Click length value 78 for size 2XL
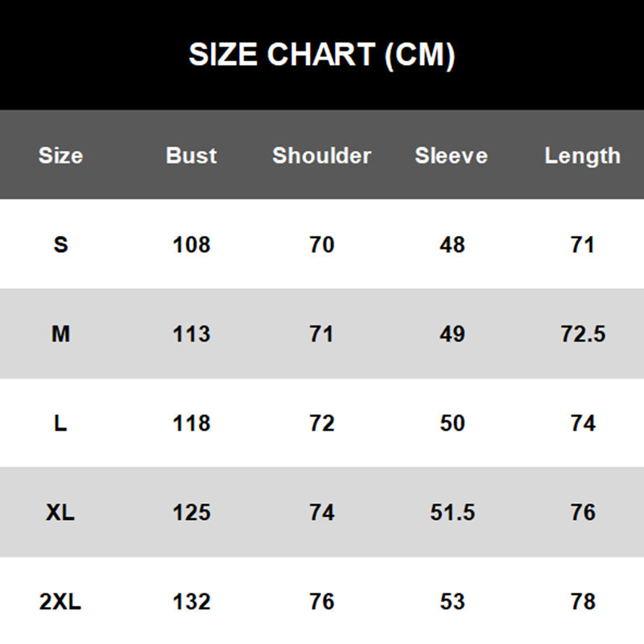This screenshot has height=644, width=644. [583, 602]
